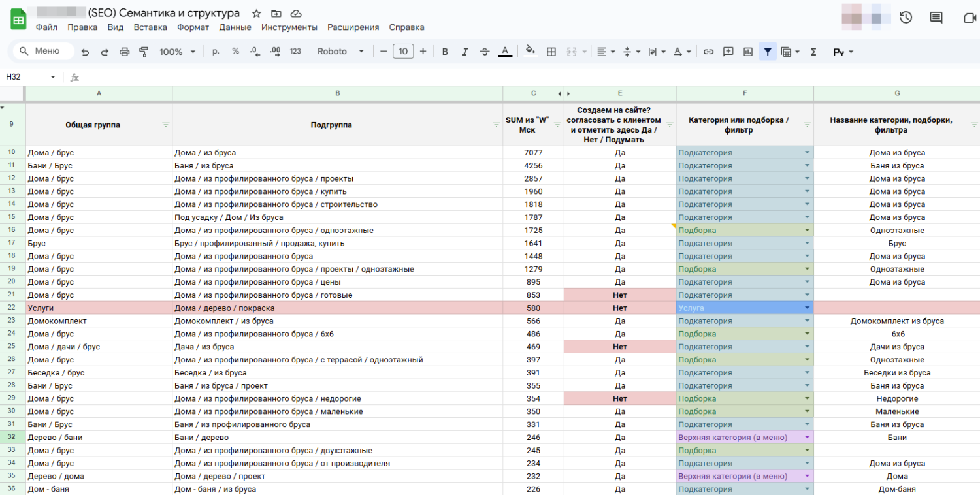Star the document title
The width and height of the screenshot is (980, 495).
257,14
